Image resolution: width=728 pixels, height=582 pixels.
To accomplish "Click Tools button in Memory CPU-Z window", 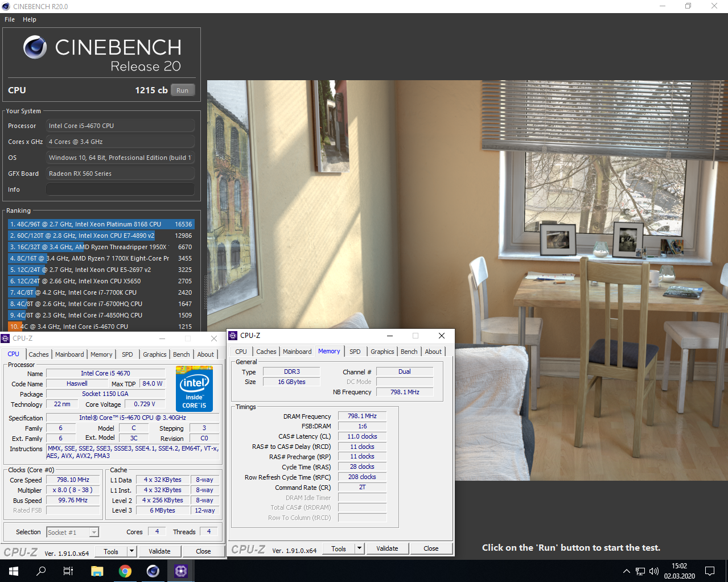I will [x=339, y=548].
